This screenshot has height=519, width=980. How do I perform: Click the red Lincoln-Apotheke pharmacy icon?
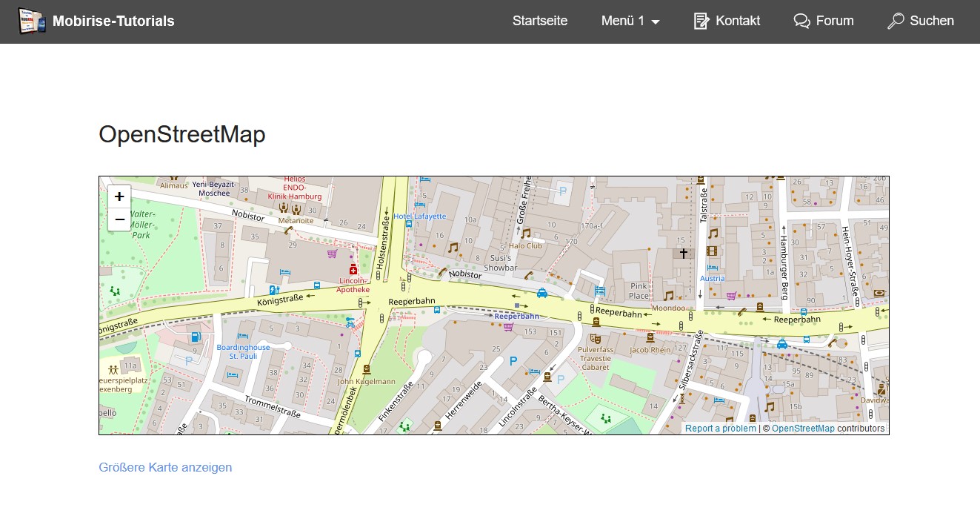[353, 269]
